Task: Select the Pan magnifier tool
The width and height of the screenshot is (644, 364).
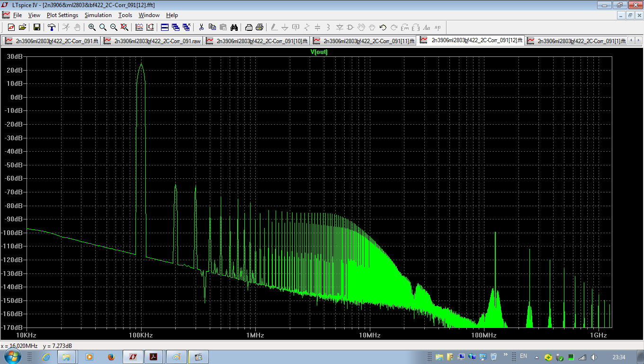Action: (x=103, y=27)
